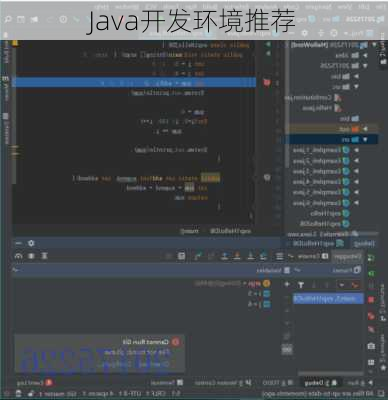Open View Breakpoints double red dot icon
The image size is (388, 400).
[371, 315]
